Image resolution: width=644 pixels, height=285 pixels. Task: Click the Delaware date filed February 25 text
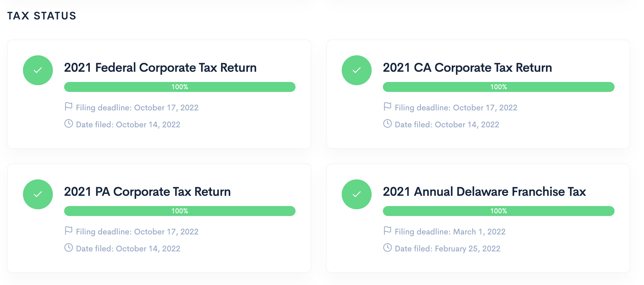click(x=447, y=249)
